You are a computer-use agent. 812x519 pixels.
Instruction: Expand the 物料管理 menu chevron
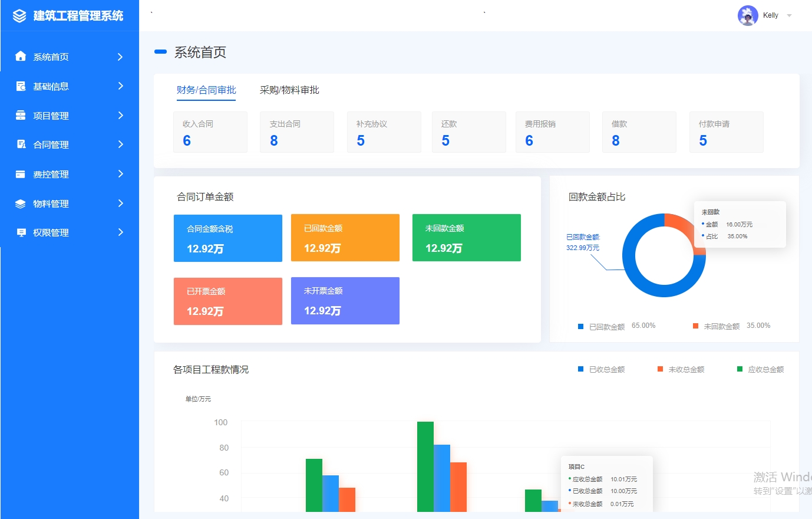click(120, 203)
